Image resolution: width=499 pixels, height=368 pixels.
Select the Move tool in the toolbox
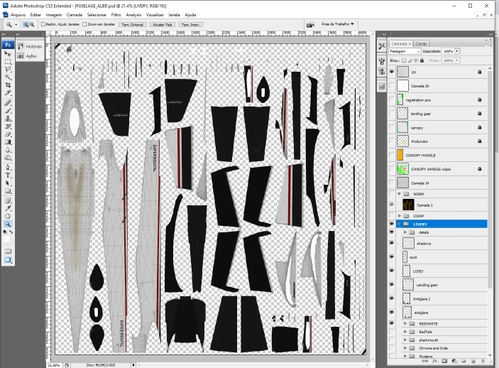pos(8,53)
